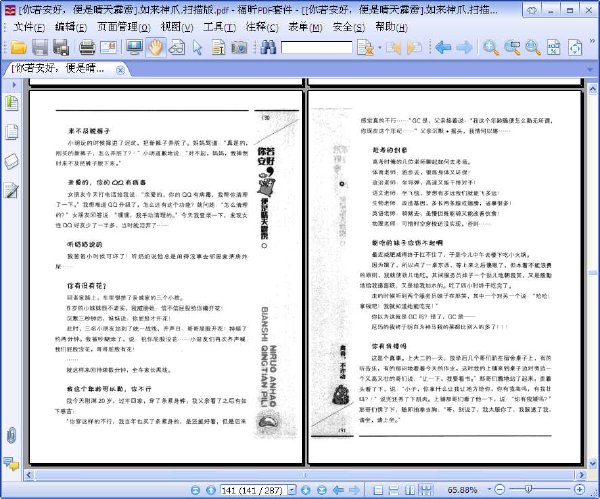The width and height of the screenshot is (600, 499).
Task: Open the 工具(T) menu
Action: click(x=219, y=27)
